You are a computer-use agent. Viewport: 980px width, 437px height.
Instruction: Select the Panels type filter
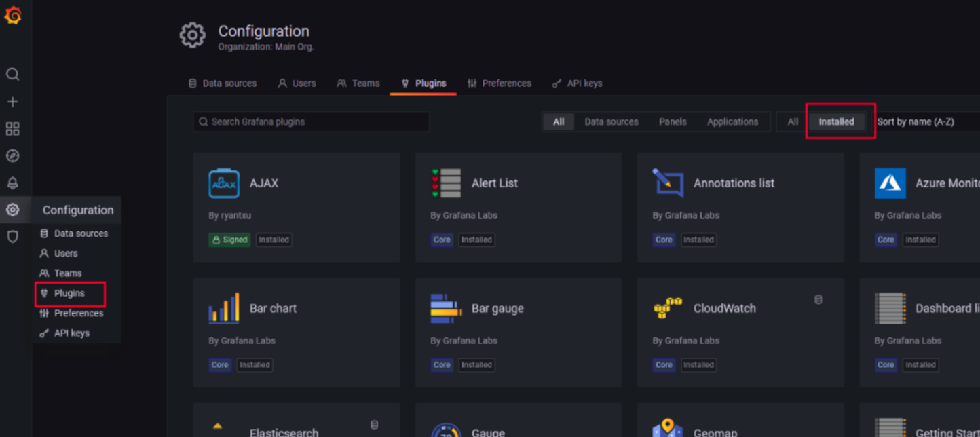[673, 122]
